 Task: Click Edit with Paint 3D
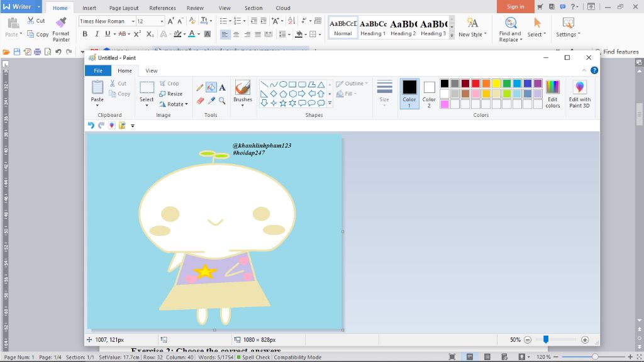579,94
